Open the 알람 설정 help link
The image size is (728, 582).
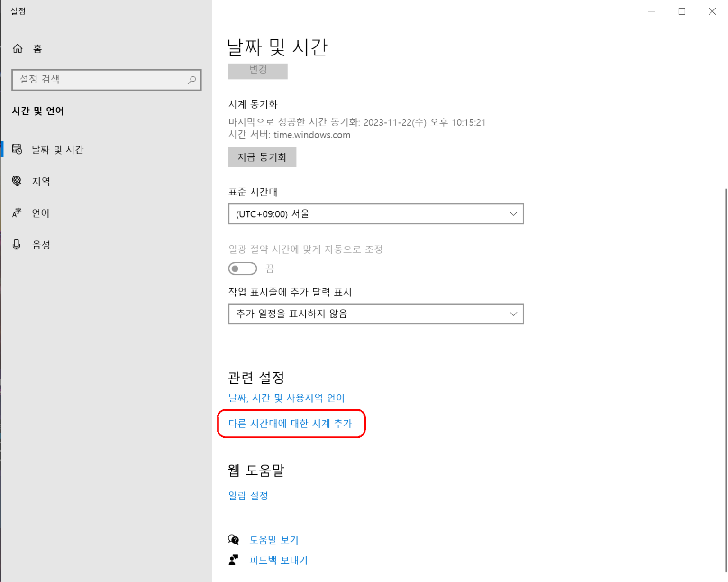[x=248, y=496]
